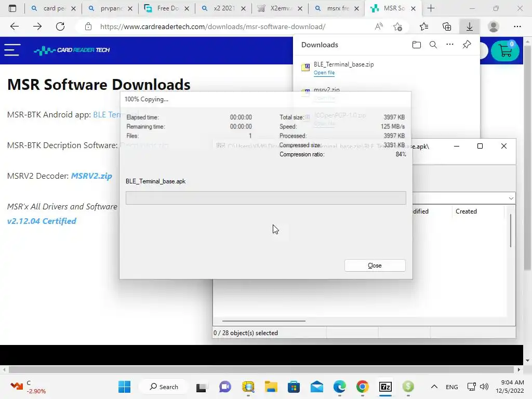Open Microsoft Store from taskbar
The height and width of the screenshot is (399, 532).
[x=294, y=387]
